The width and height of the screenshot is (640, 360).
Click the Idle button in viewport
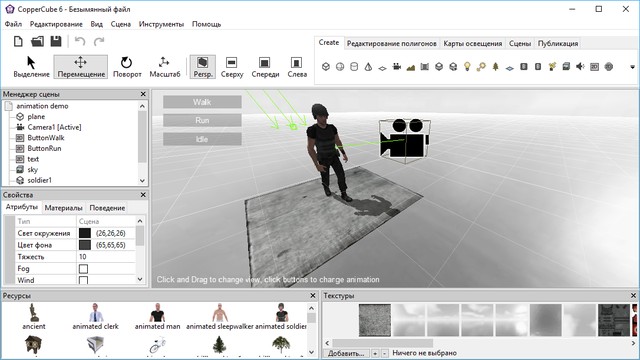pos(202,139)
